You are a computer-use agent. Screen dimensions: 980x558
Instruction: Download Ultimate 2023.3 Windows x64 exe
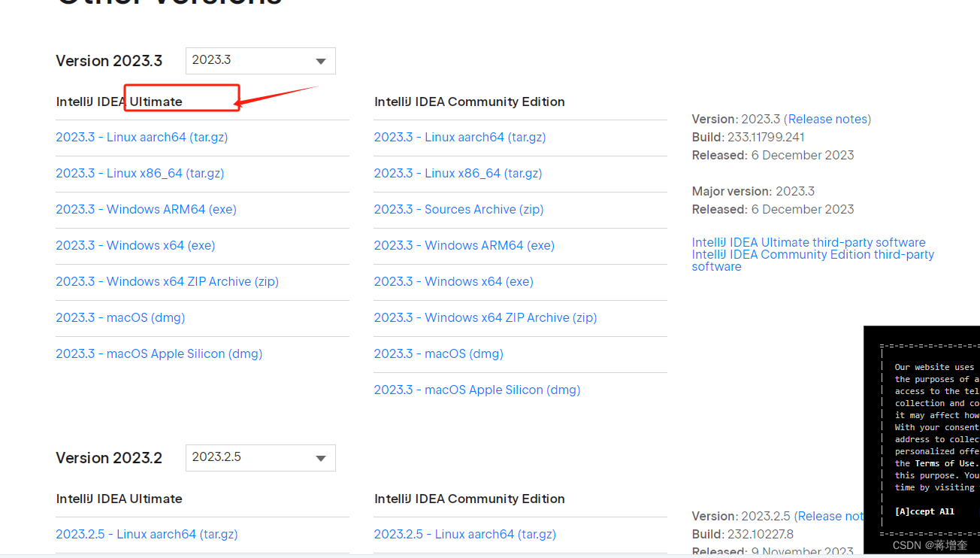(x=135, y=245)
